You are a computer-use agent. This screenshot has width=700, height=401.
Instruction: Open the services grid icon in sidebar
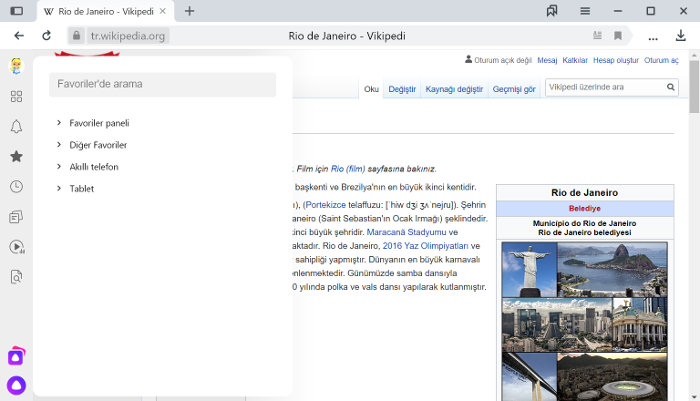coord(17,96)
